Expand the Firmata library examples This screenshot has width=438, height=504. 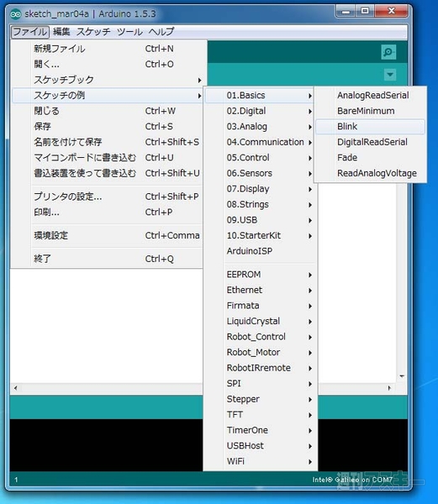260,306
